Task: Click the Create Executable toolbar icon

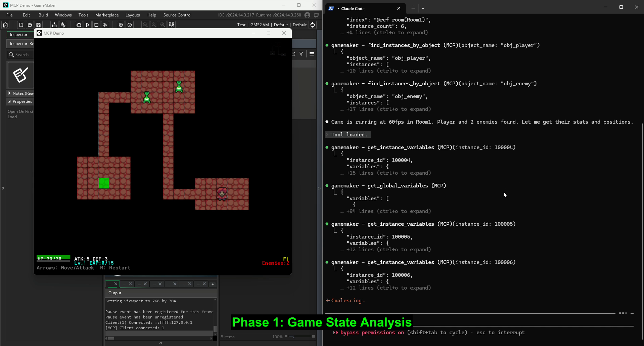Action: coord(54,25)
